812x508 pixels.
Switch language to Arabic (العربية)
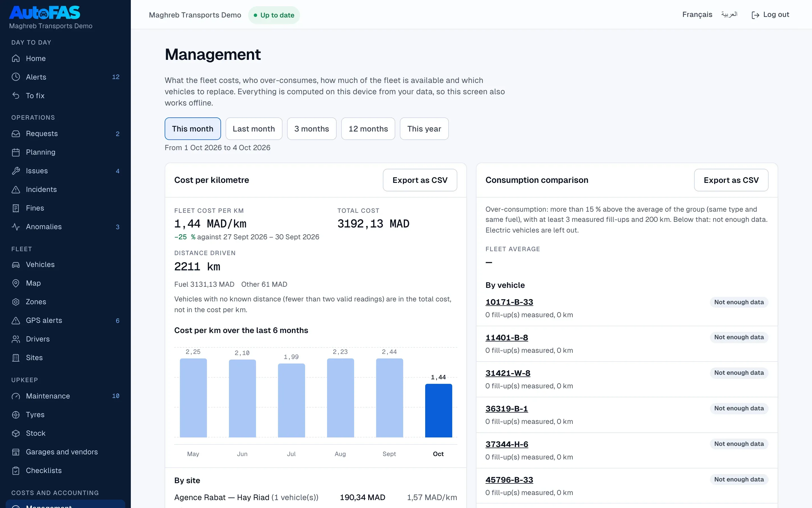click(x=729, y=14)
